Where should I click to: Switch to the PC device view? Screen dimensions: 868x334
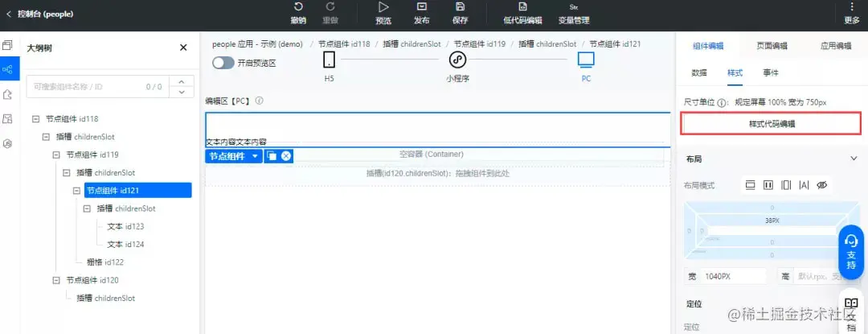pyautogui.click(x=586, y=66)
